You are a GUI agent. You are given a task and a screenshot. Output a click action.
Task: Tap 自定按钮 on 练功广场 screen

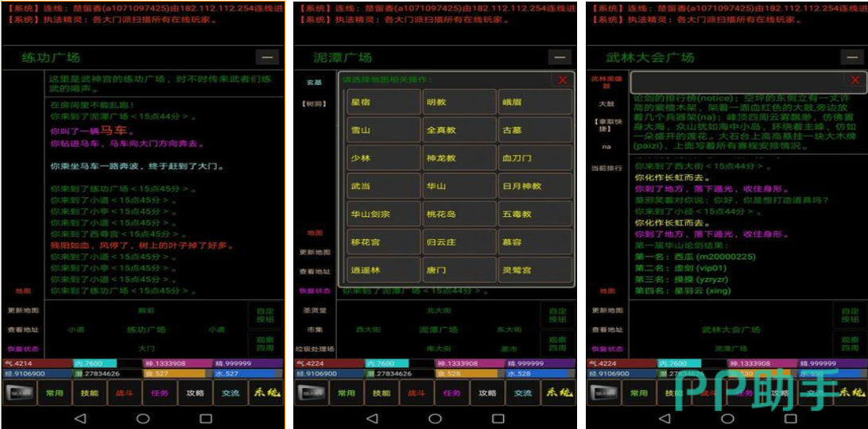click(265, 314)
